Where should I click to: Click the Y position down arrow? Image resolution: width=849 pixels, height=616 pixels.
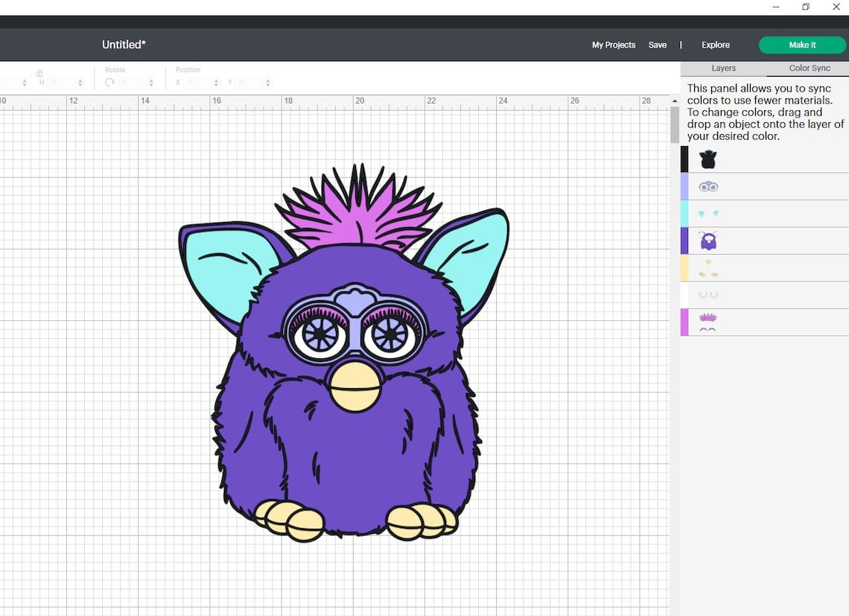(x=267, y=86)
